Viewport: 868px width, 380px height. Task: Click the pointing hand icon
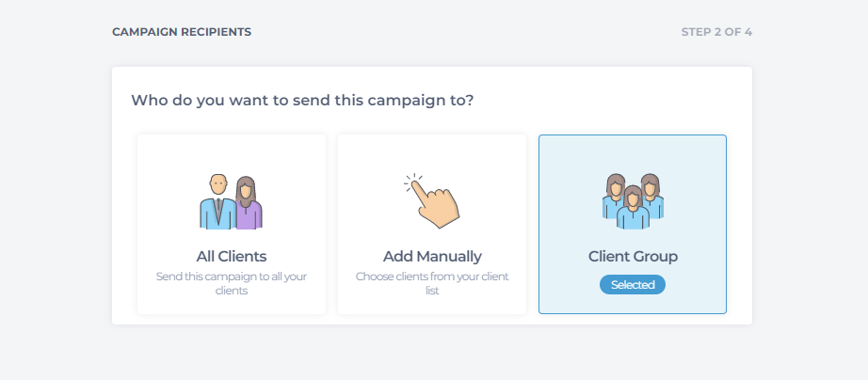tap(432, 200)
